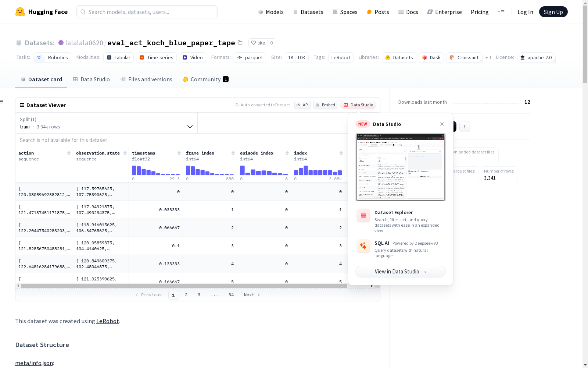This screenshot has height=368, width=588.
Task: Click the View in Data Studio button
Action: pyautogui.click(x=400, y=272)
